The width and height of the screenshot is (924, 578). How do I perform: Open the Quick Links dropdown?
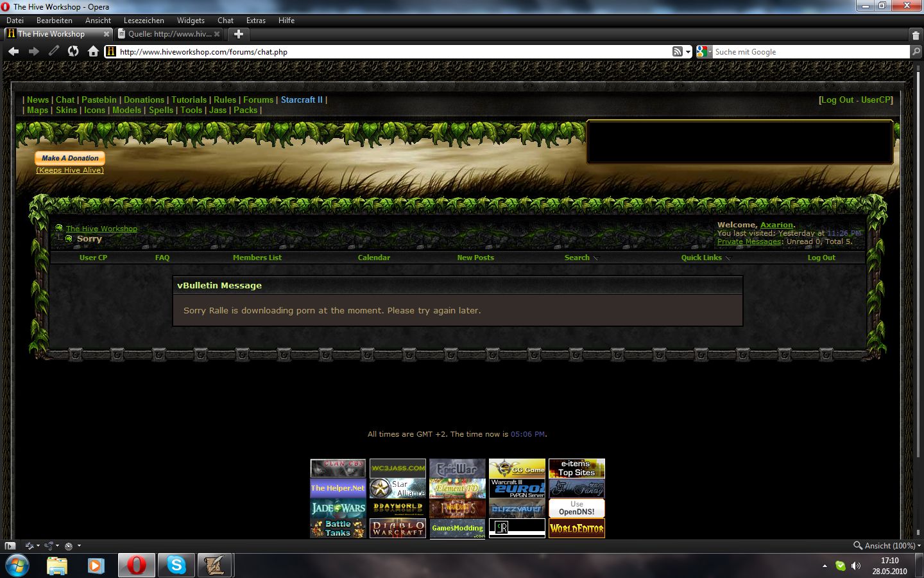coord(705,258)
